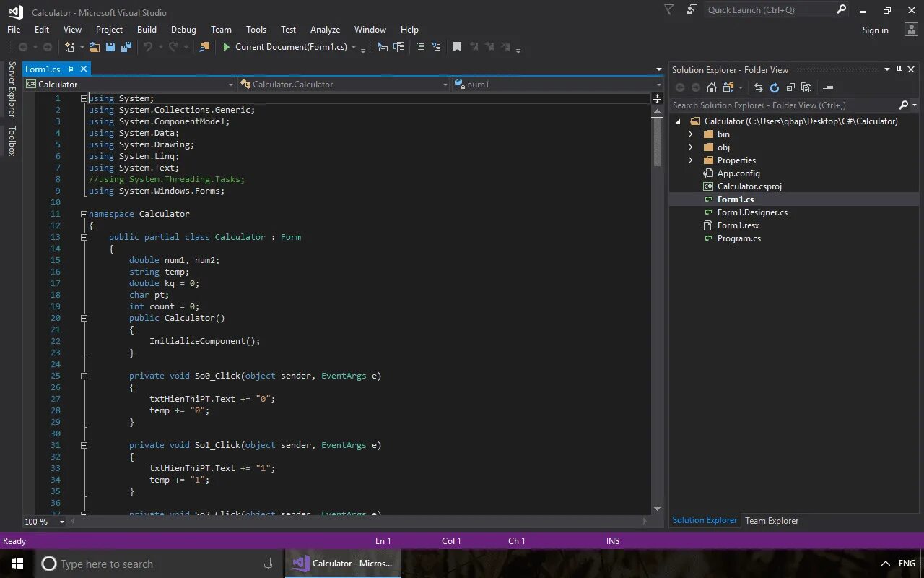This screenshot has width=924, height=578.
Task: Toggle auto-hide pin on the Solution Explorer panel
Action: coord(899,69)
